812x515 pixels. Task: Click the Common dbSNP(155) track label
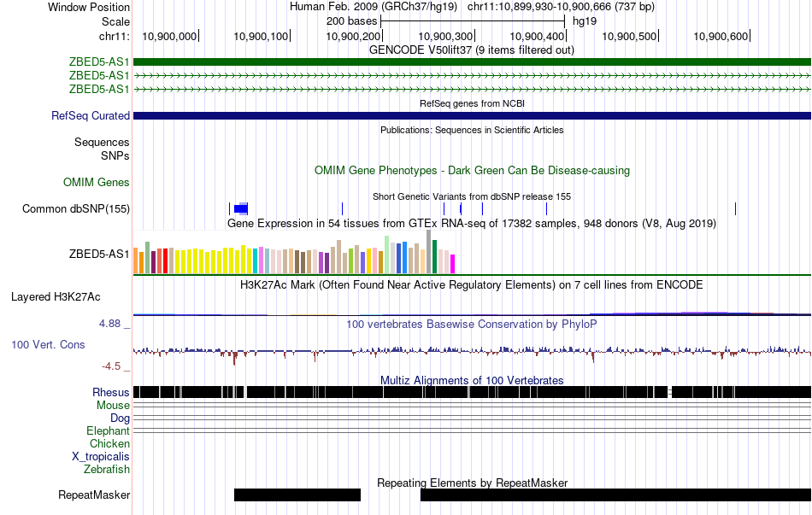[75, 208]
